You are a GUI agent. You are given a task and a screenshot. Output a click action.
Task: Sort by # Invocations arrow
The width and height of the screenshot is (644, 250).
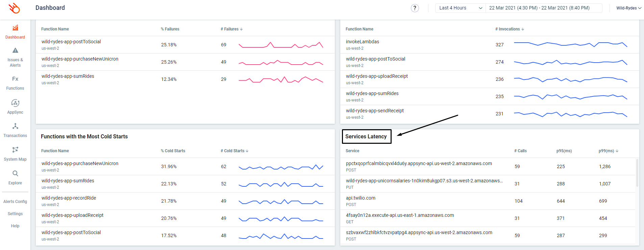[x=523, y=29]
